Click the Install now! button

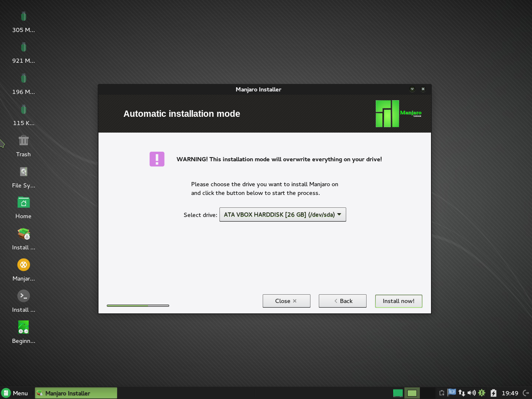(x=399, y=301)
